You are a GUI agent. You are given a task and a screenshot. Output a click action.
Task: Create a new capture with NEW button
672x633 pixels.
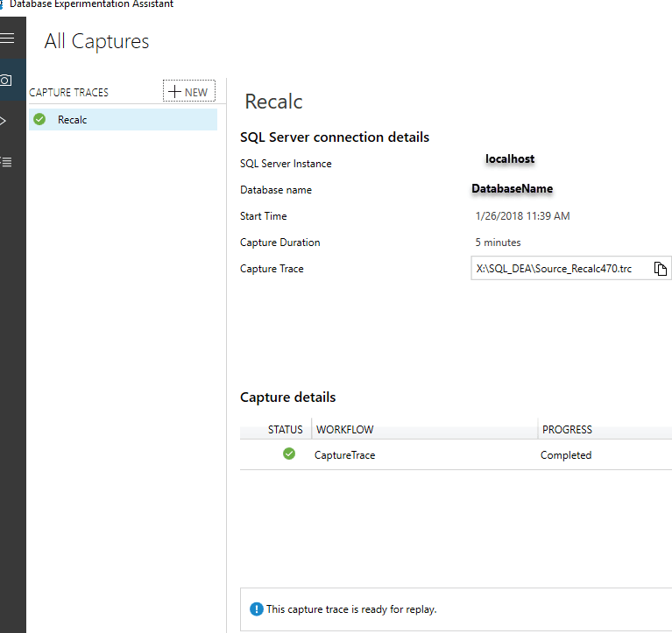[188, 92]
